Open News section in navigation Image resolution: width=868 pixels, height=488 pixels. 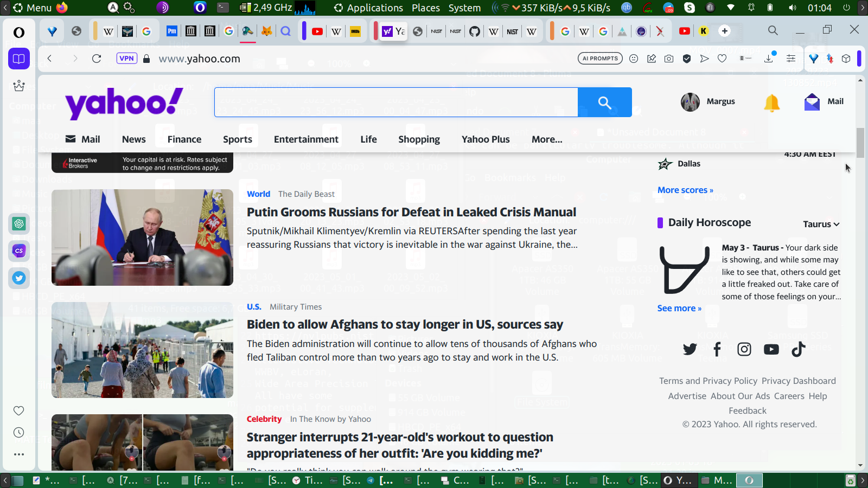[134, 139]
